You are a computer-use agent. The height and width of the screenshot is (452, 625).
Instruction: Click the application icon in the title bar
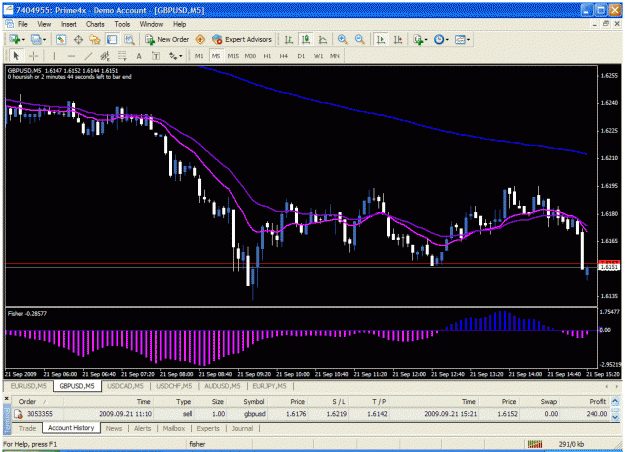9,10
